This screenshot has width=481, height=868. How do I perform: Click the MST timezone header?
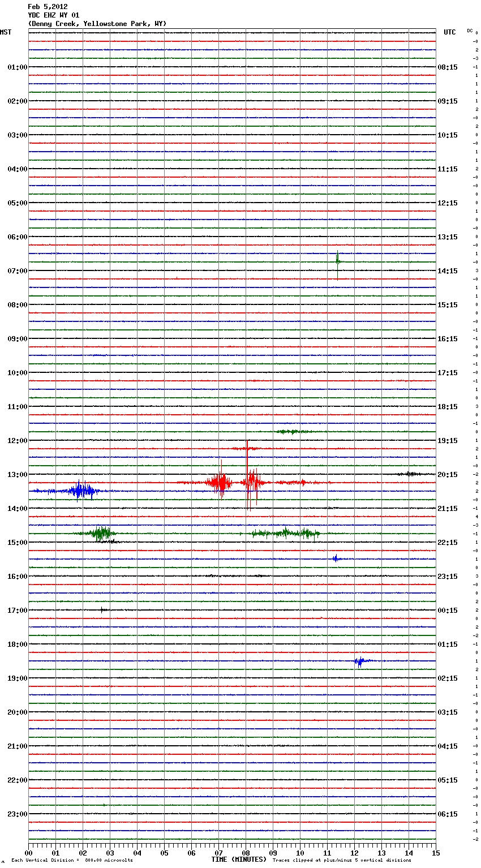(6, 32)
